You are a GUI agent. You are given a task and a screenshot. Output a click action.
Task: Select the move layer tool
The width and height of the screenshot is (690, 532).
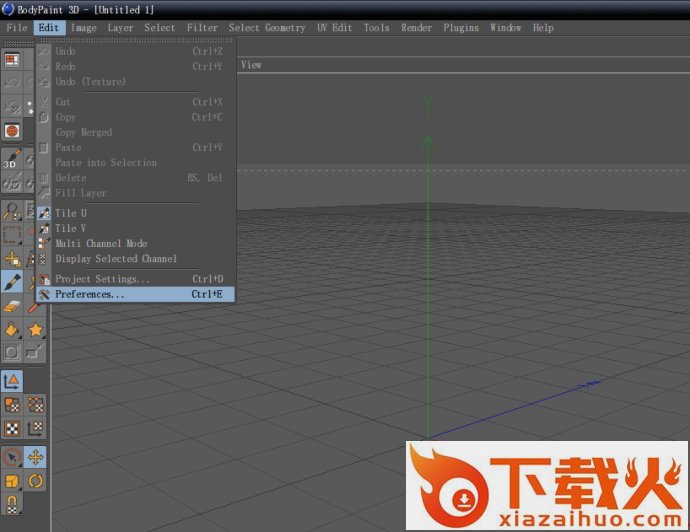12,259
